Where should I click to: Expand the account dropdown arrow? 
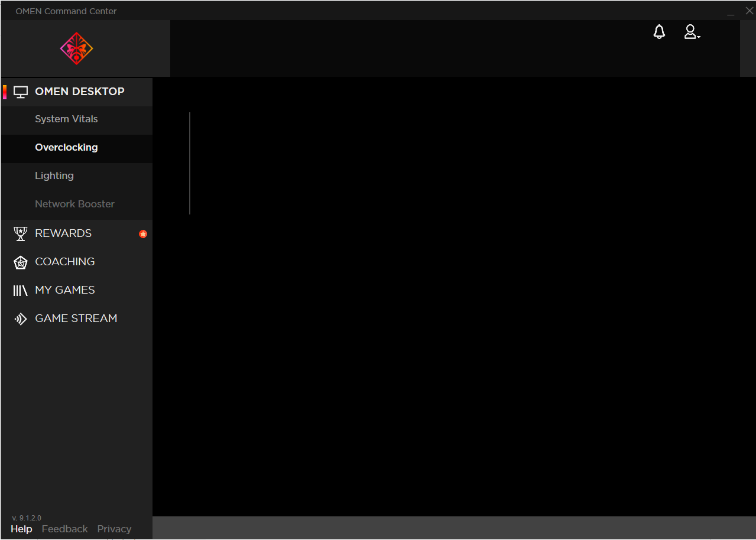(698, 36)
